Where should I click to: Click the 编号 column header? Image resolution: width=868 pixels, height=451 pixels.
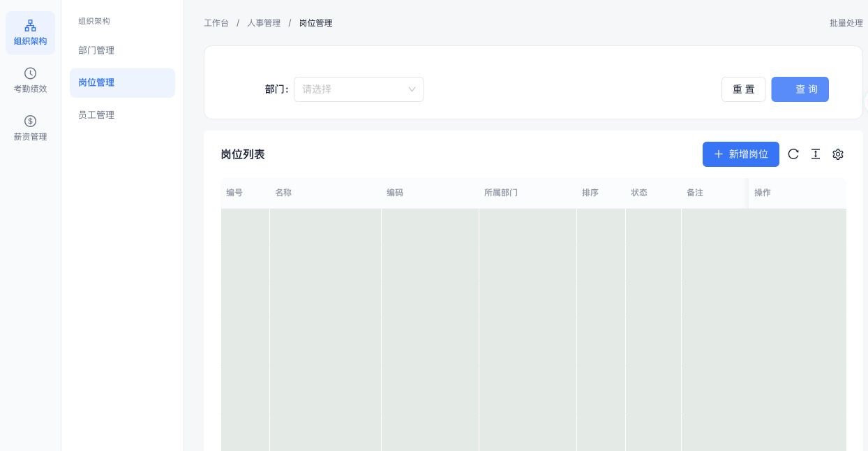coord(245,193)
